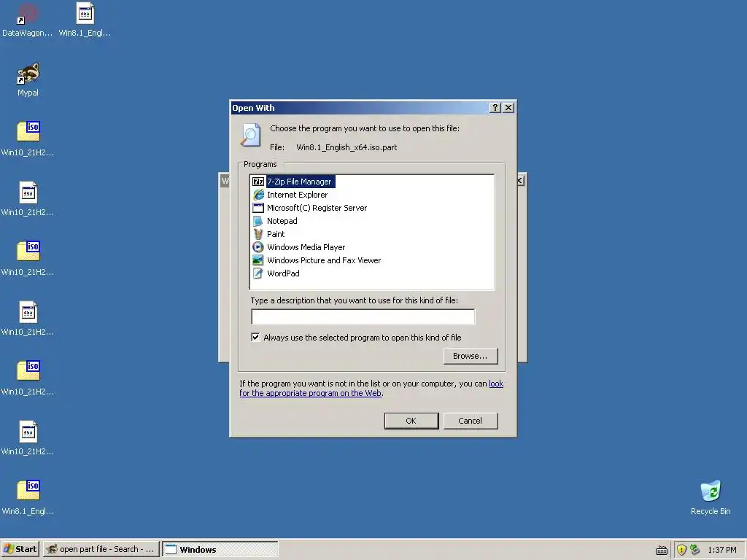Select Windows Picture and Fax Viewer
This screenshot has height=560, width=747.
coord(317,260)
